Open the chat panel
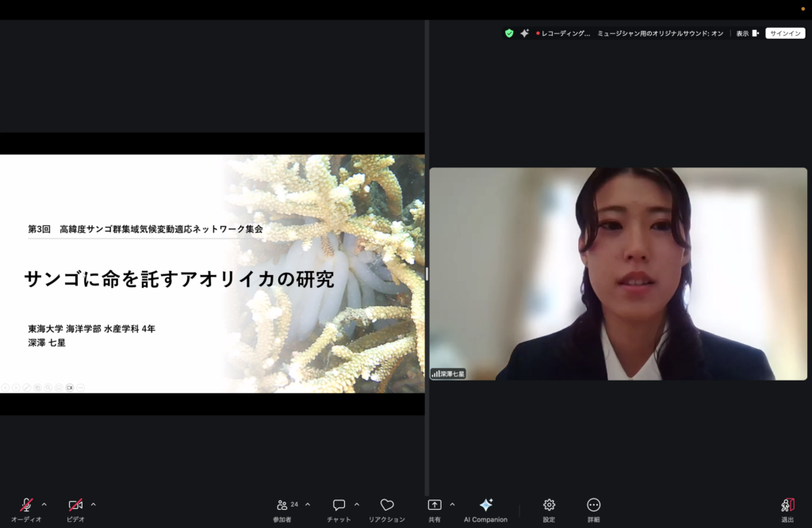 tap(339, 505)
